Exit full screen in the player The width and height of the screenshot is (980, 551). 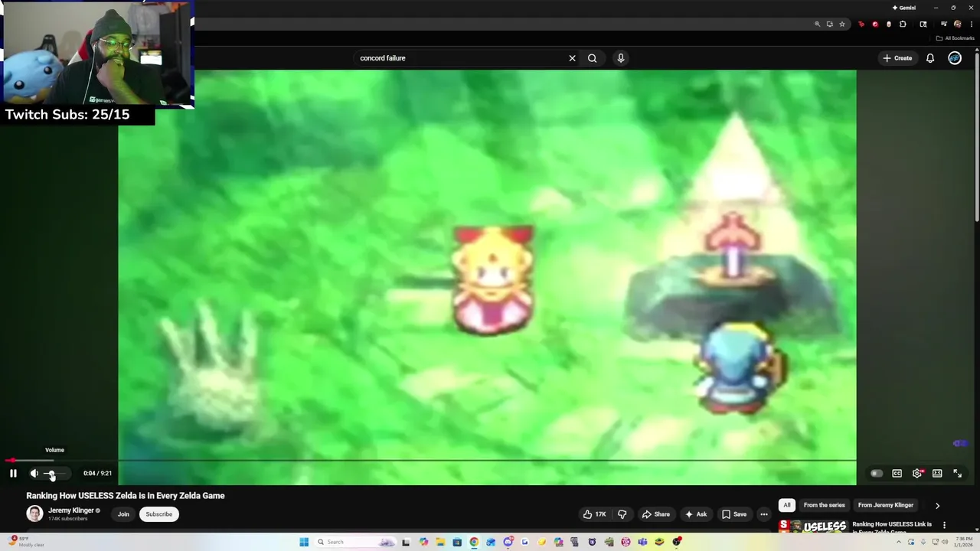point(957,474)
